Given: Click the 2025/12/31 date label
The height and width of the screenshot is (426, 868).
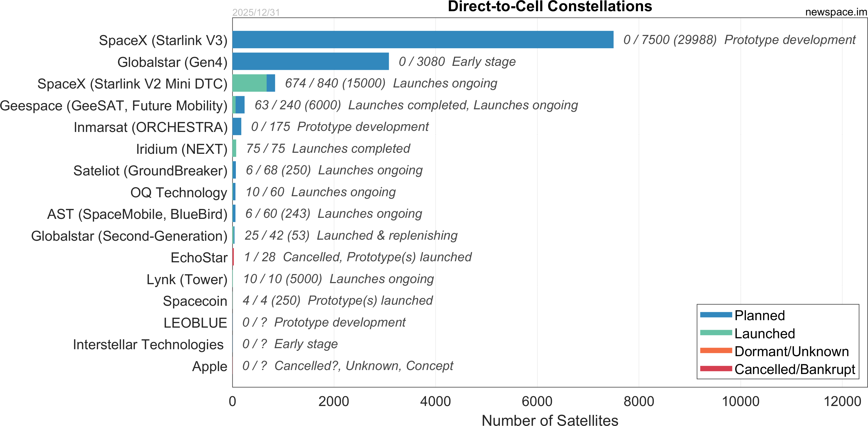Looking at the screenshot, I should tap(256, 13).
